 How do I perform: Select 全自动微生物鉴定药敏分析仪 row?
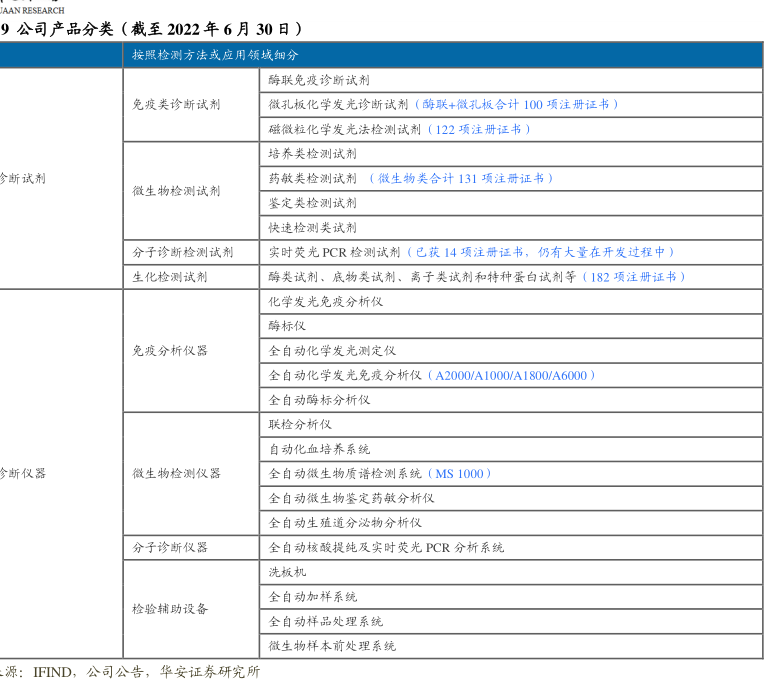coord(511,498)
